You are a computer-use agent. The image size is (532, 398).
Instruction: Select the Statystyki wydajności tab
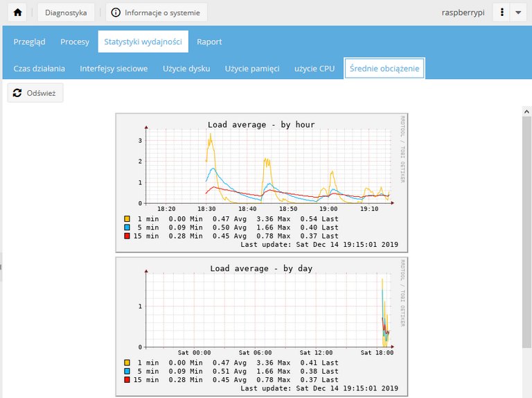[143, 42]
